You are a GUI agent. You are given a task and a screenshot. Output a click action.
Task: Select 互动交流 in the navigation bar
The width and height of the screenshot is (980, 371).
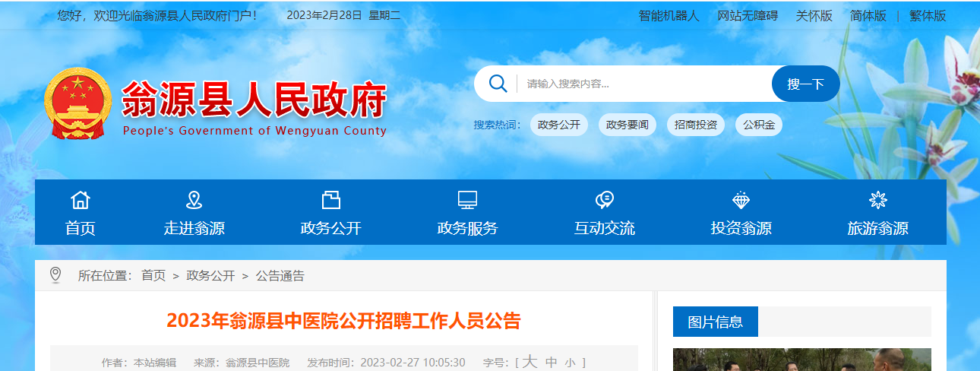[x=605, y=228]
